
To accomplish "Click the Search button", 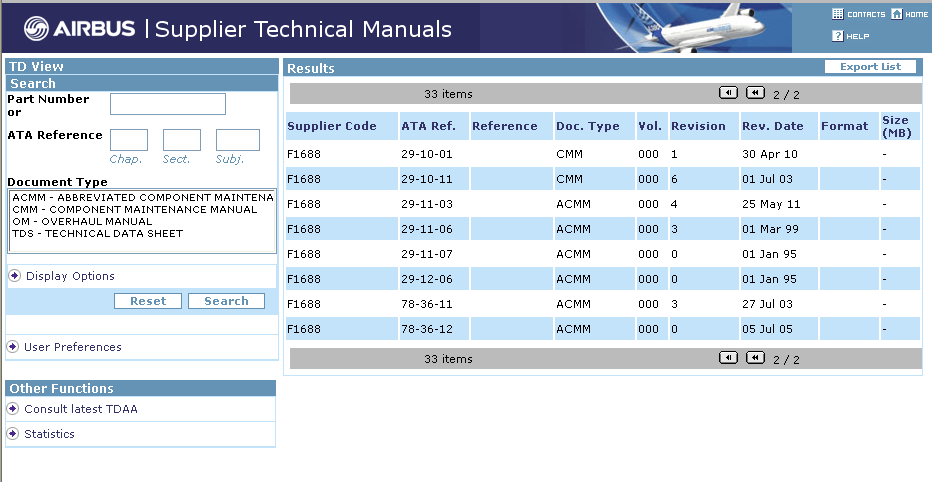I will pos(226,301).
